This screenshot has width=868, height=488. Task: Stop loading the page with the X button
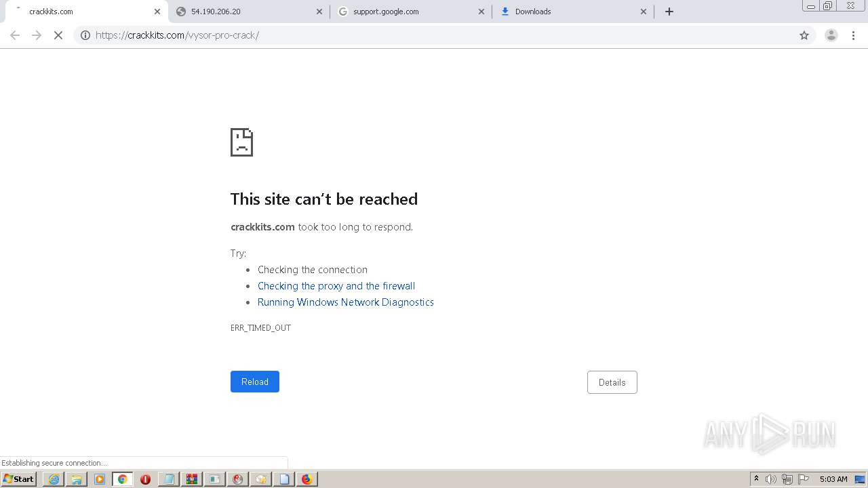(58, 35)
